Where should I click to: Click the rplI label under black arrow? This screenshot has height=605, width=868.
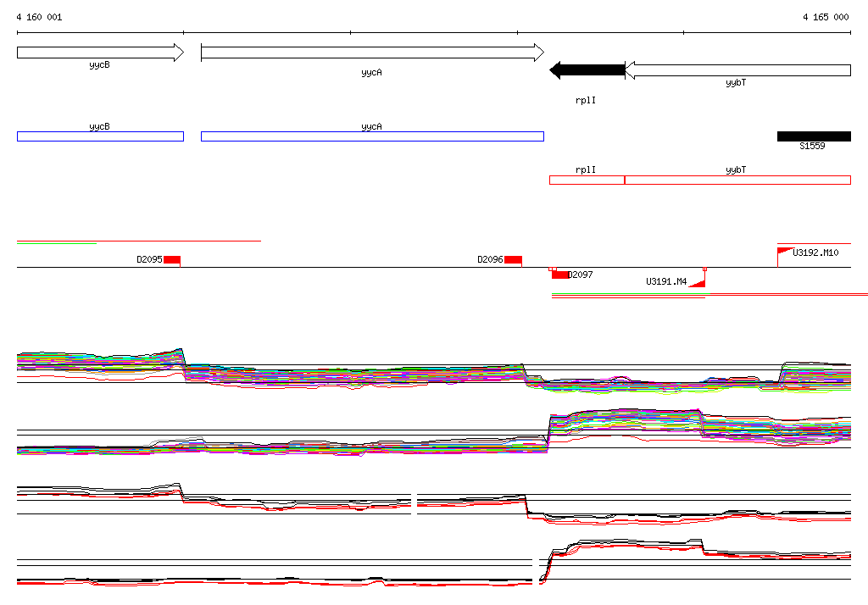pyautogui.click(x=586, y=100)
